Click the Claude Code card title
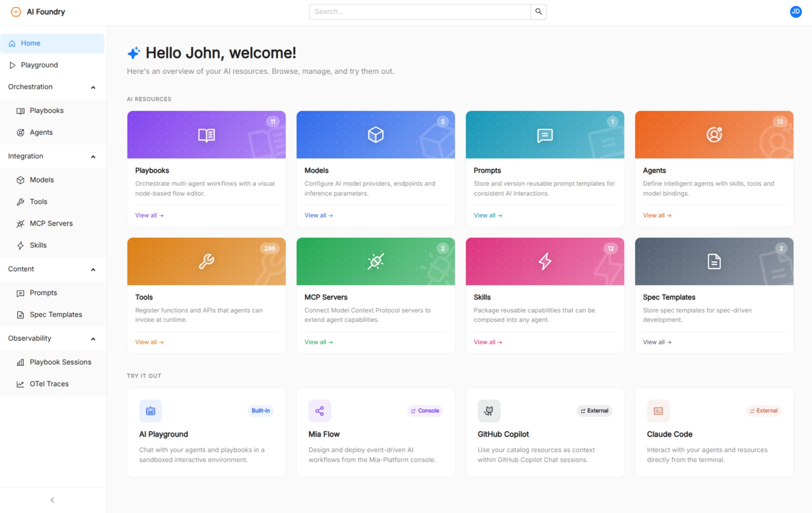 coord(669,434)
